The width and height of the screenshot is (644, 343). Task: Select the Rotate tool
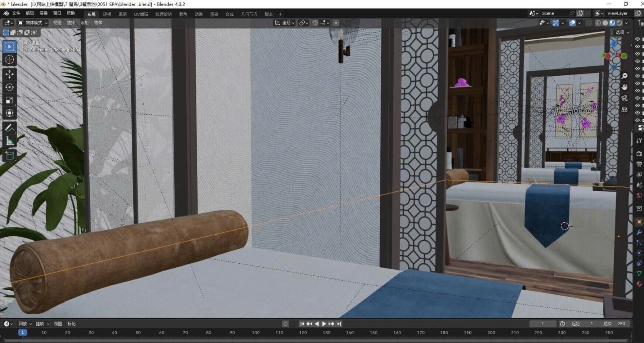[x=10, y=87]
